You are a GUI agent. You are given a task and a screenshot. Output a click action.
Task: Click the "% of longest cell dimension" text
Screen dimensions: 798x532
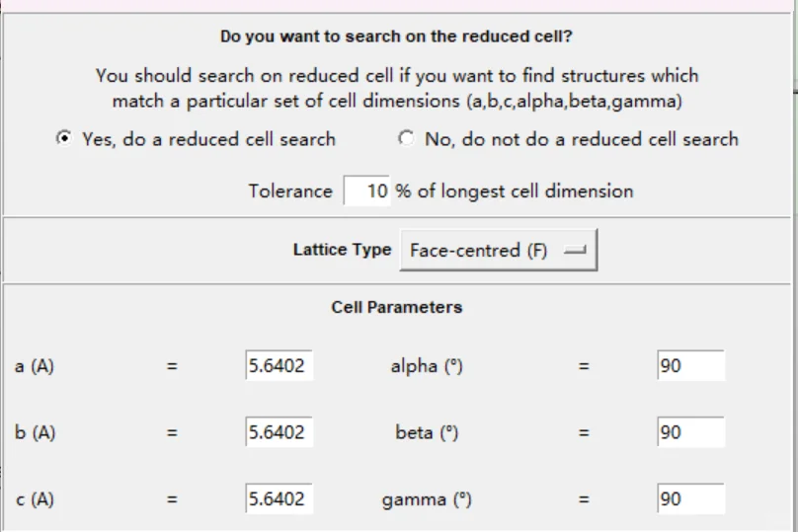point(515,191)
